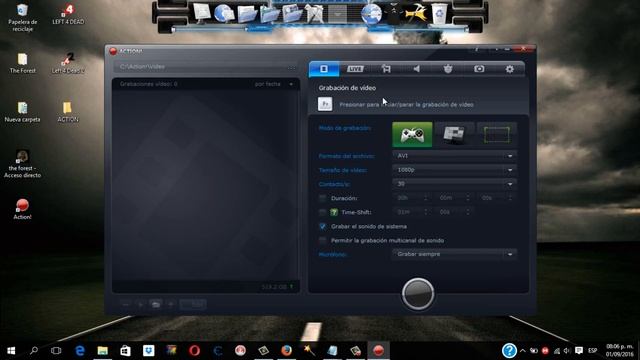Open File Explorer from taskbar
Screen dimensions: 640x360
[x=102, y=351]
